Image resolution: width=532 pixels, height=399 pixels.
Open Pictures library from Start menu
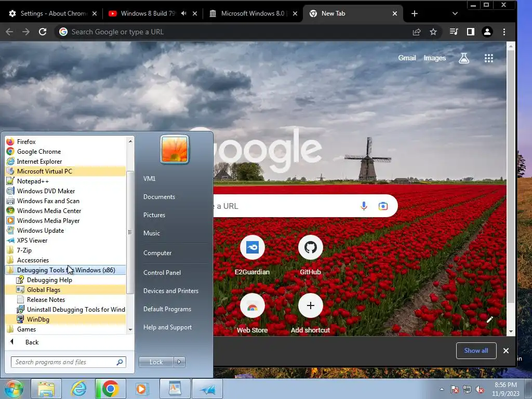pyautogui.click(x=154, y=215)
